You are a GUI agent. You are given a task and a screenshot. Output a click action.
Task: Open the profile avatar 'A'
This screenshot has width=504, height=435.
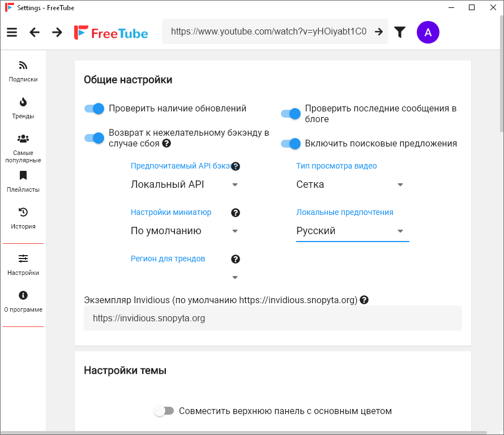(x=428, y=32)
